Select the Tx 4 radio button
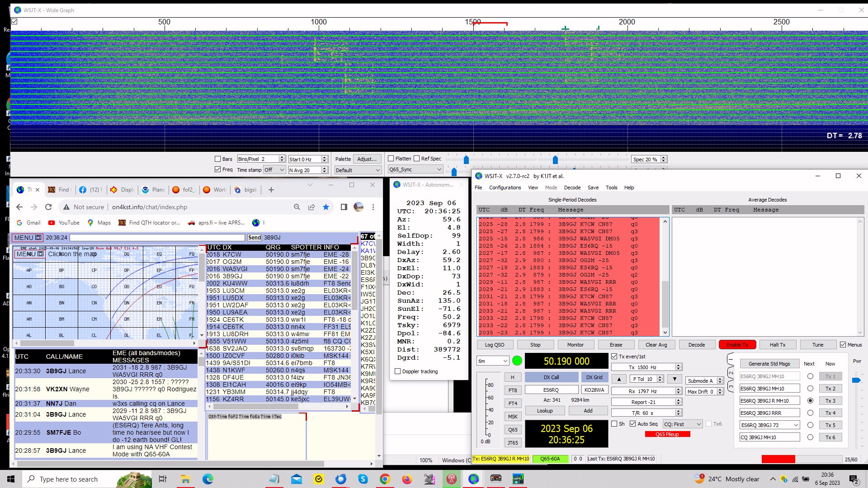 coord(810,413)
